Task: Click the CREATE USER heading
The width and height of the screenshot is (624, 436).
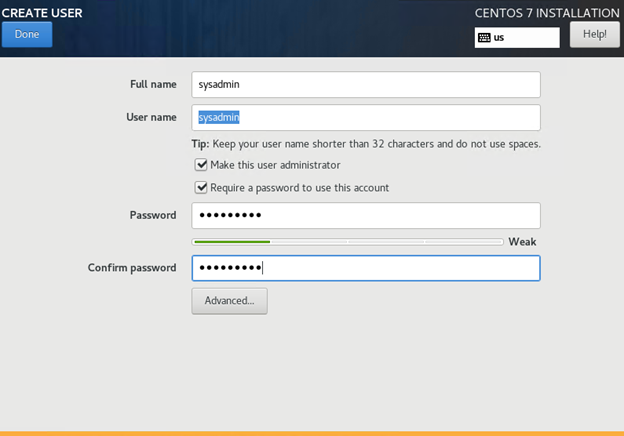Action: [42, 13]
